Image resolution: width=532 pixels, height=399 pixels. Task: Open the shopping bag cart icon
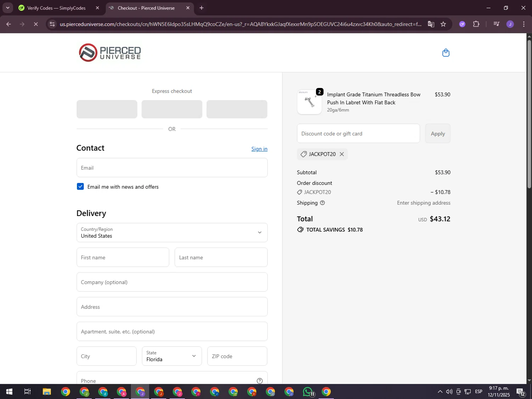(446, 53)
